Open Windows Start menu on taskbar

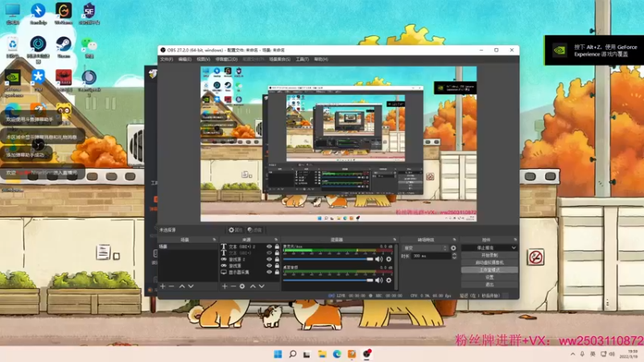(278, 354)
